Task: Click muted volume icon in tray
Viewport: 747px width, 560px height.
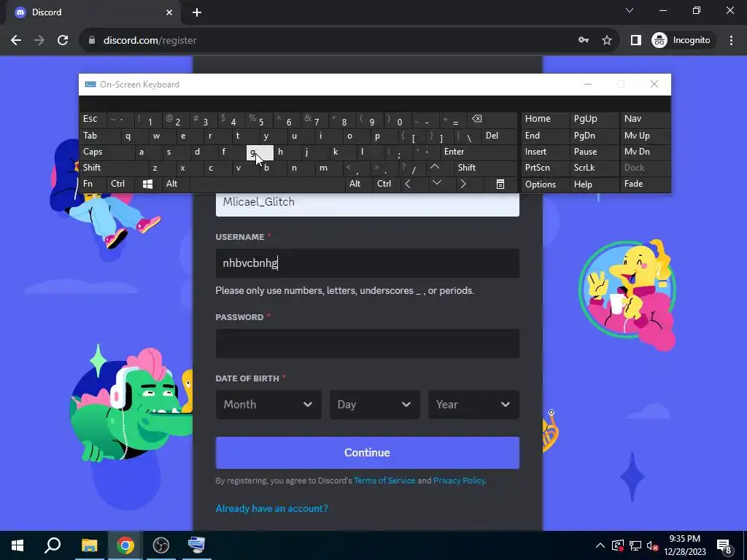Action: 653,545
